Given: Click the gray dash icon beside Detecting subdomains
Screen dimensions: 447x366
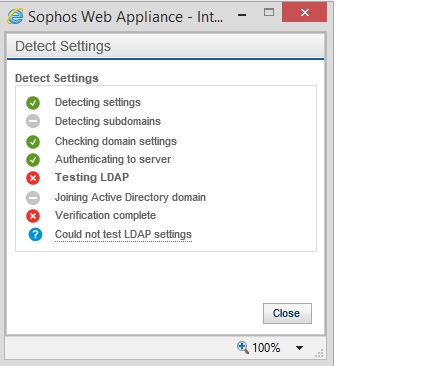Looking at the screenshot, I should (x=33, y=121).
